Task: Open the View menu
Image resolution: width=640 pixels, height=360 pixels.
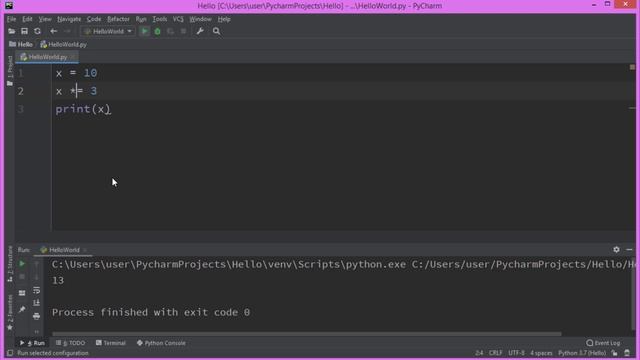Action: [x=45, y=19]
